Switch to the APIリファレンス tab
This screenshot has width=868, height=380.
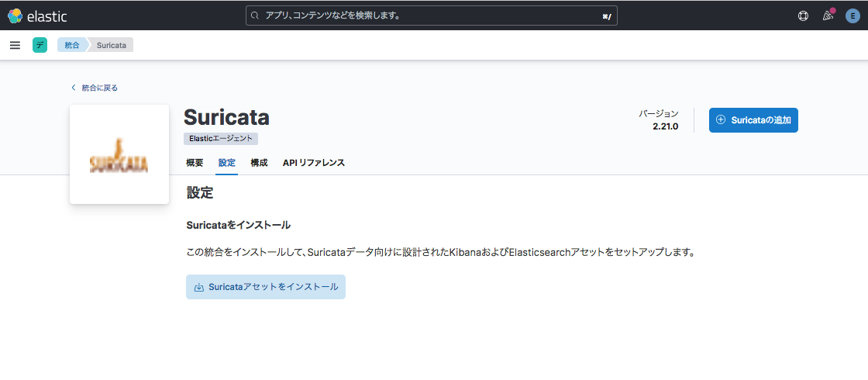313,163
